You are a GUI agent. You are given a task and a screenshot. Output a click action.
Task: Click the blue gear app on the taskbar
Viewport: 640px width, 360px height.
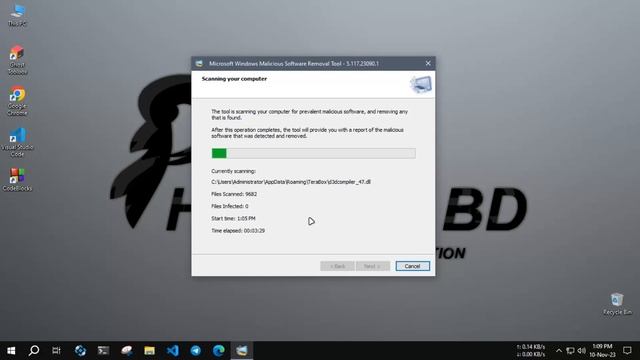[80, 351]
